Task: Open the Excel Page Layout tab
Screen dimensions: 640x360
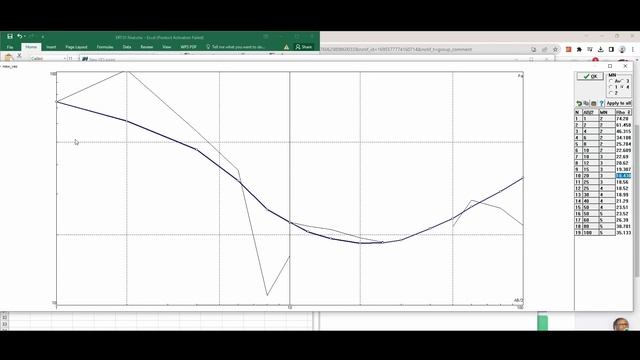Action: tap(76, 47)
